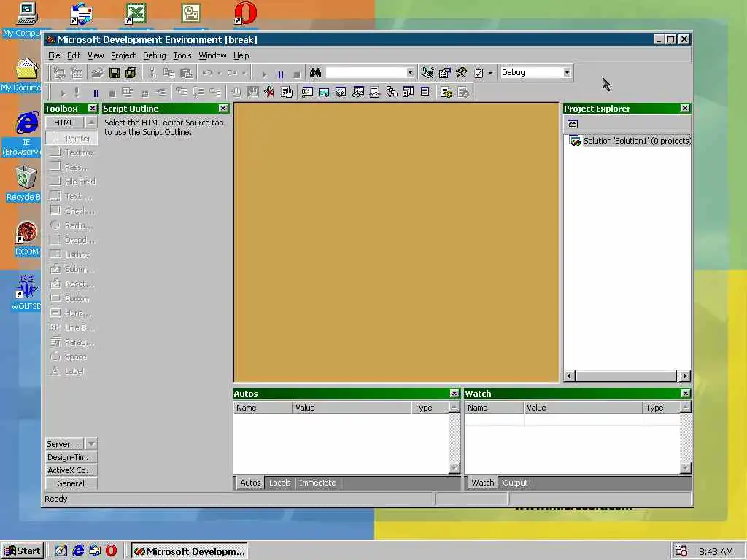Click the Name column header in Watch
This screenshot has height=560, width=747.
pyautogui.click(x=494, y=408)
